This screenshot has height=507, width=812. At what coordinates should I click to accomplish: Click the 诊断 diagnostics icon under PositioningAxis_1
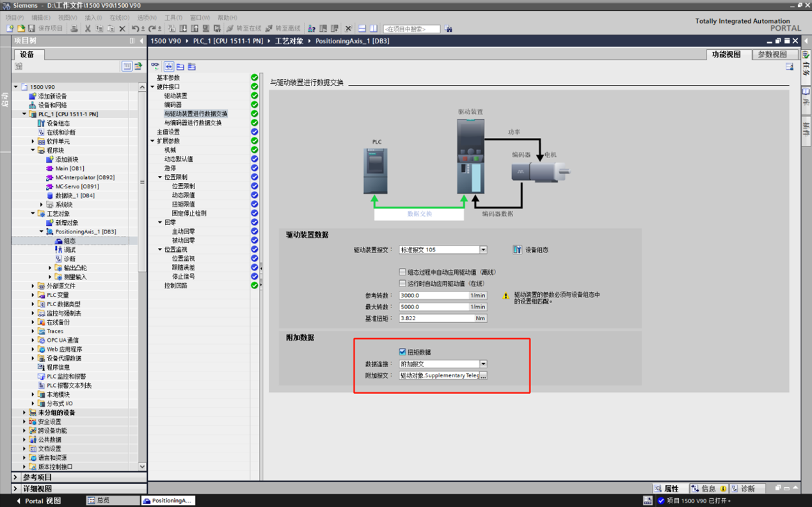(x=58, y=259)
